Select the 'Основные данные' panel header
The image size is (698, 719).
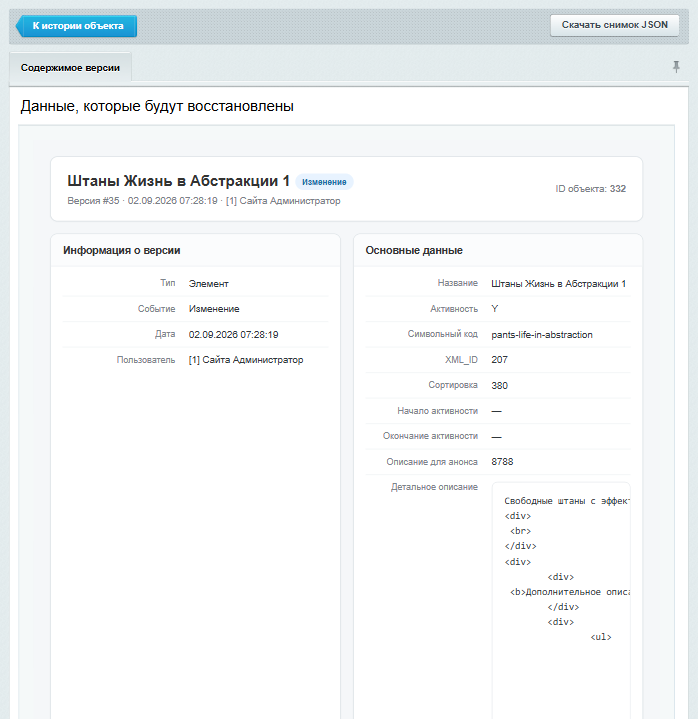pos(498,250)
